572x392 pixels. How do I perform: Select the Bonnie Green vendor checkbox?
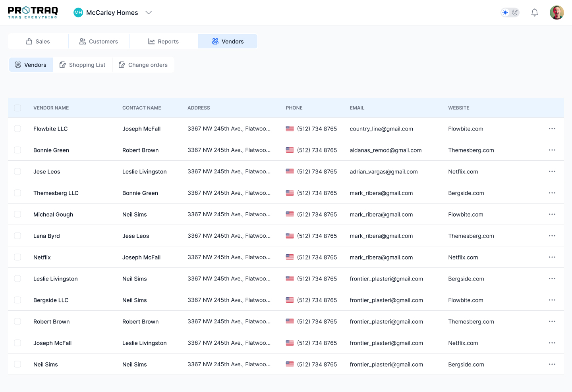pos(17,150)
